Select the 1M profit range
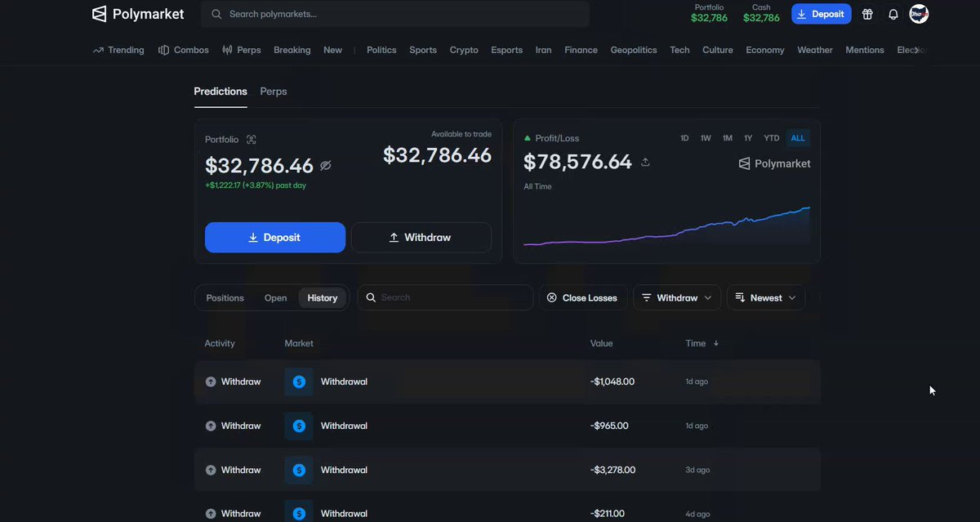 (x=727, y=138)
